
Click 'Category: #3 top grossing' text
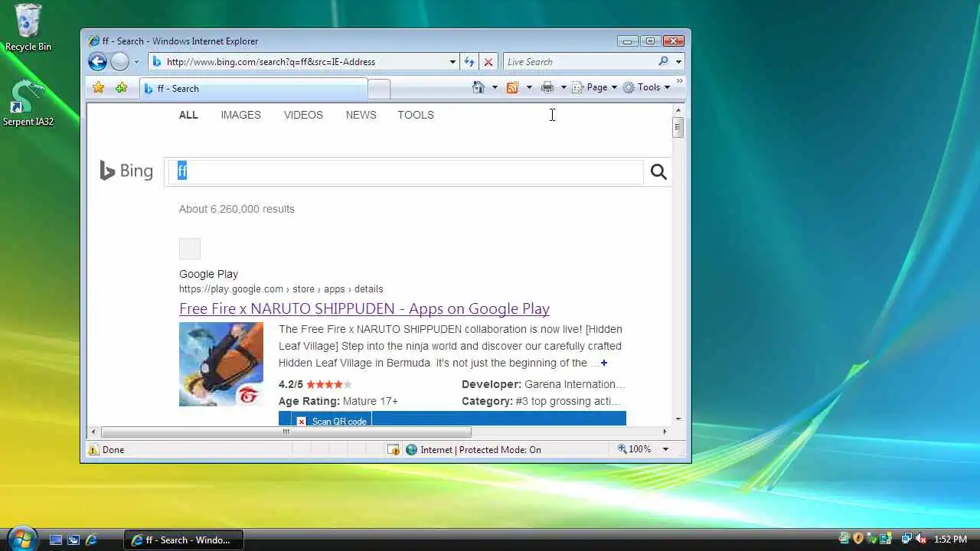point(543,401)
